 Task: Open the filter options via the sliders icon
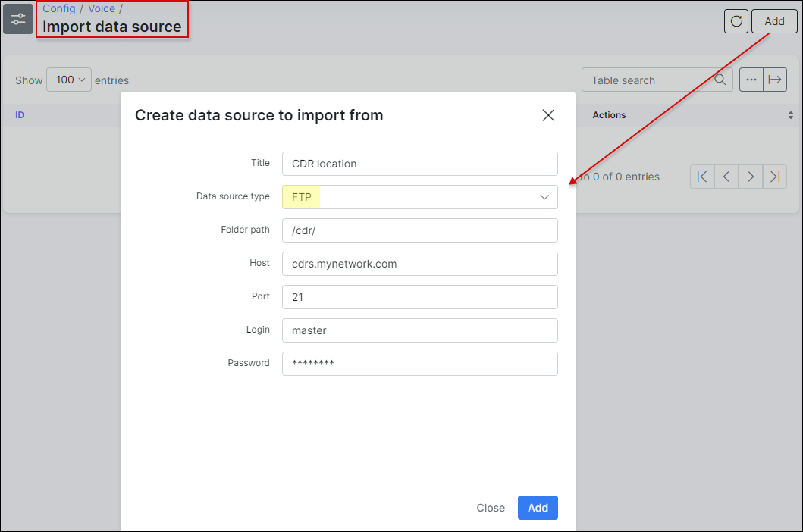(18, 19)
